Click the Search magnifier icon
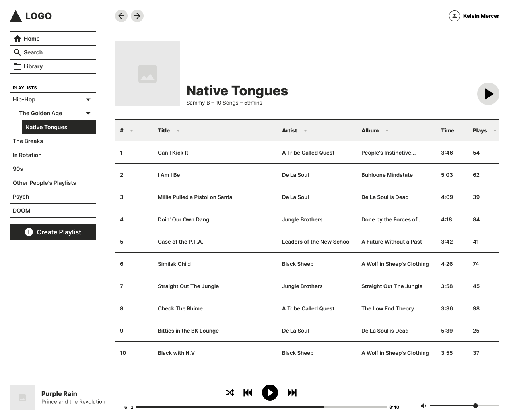 pyautogui.click(x=17, y=52)
